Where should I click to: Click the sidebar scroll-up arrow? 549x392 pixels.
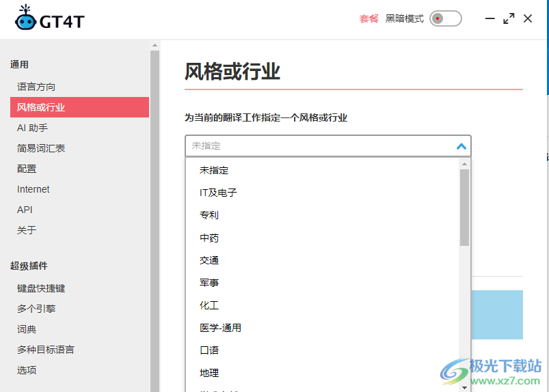click(x=155, y=46)
